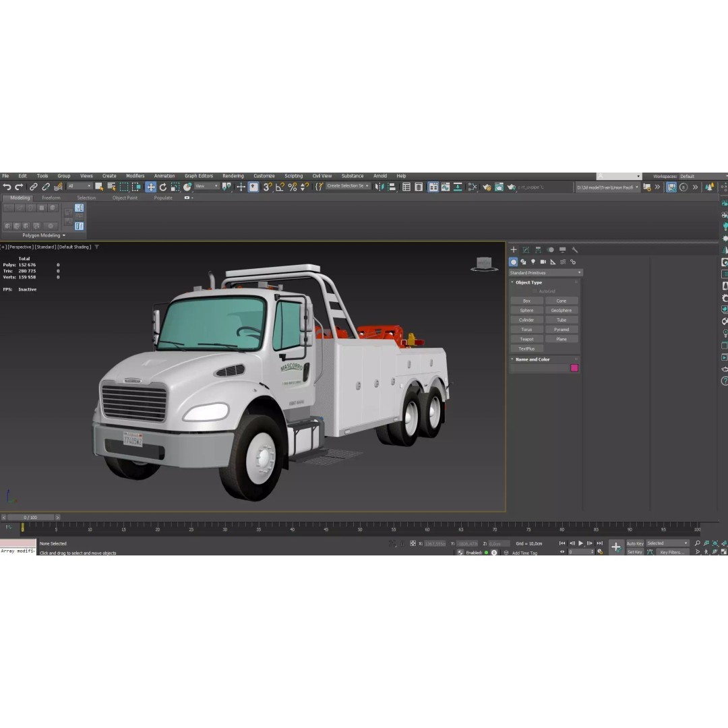Select the Select and Link tool
The height and width of the screenshot is (728, 728).
[34, 187]
